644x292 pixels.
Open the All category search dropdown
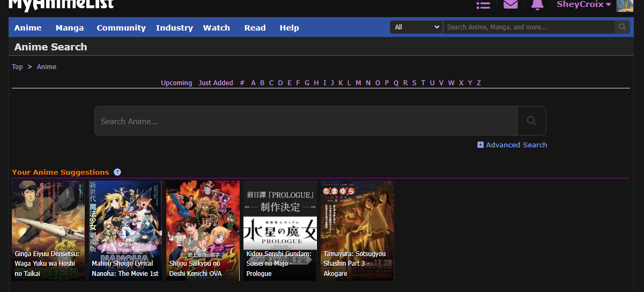coord(416,27)
